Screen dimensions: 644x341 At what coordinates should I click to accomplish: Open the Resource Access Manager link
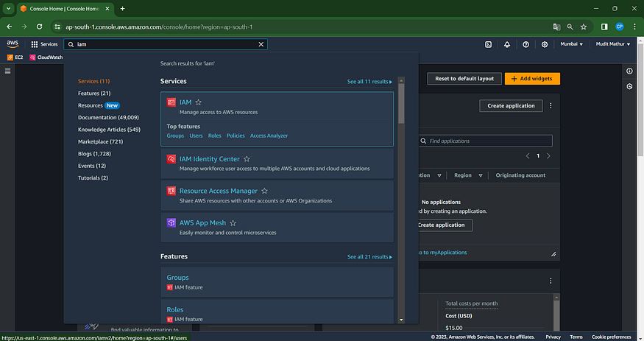[x=219, y=191]
